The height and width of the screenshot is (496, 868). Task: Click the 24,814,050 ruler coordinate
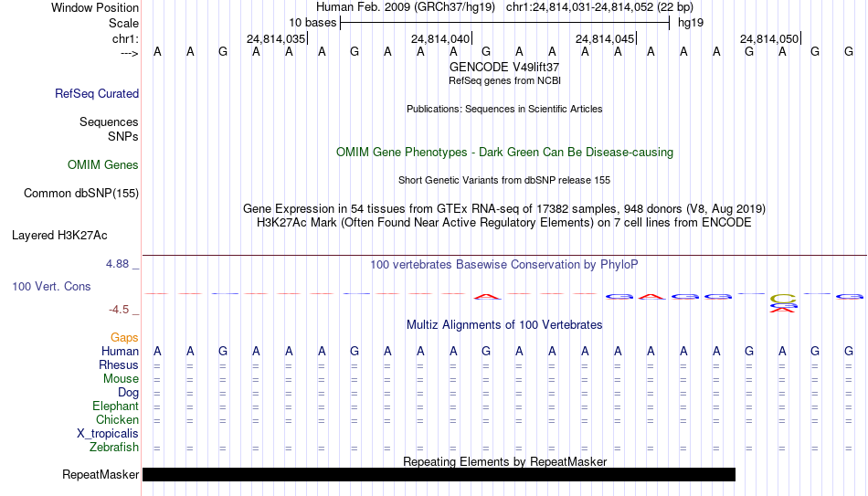[769, 38]
